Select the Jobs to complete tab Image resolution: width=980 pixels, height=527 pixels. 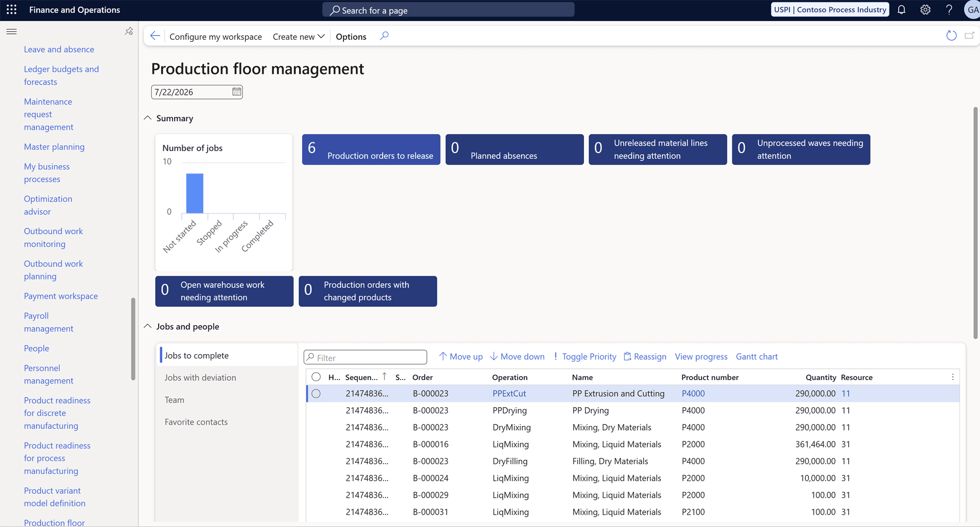coord(228,355)
